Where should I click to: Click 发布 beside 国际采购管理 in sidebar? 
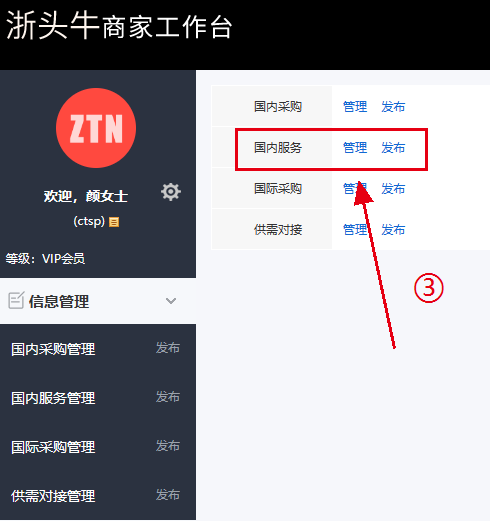coord(168,446)
